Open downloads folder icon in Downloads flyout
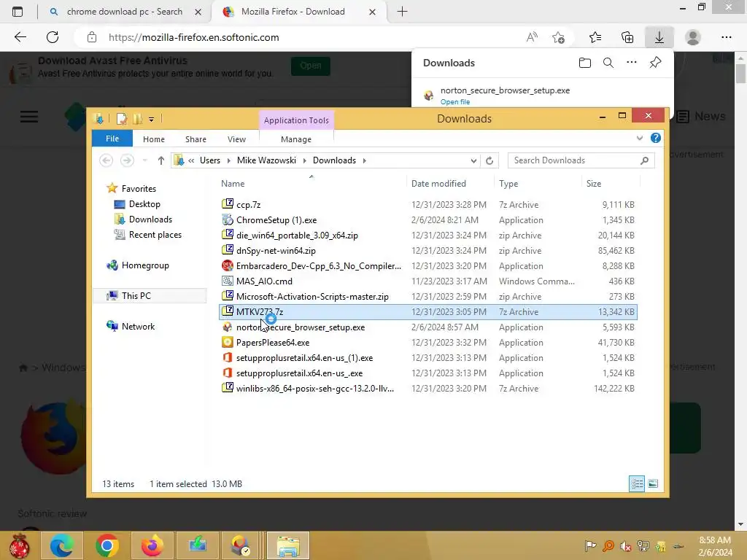The width and height of the screenshot is (747, 560). pyautogui.click(x=584, y=63)
